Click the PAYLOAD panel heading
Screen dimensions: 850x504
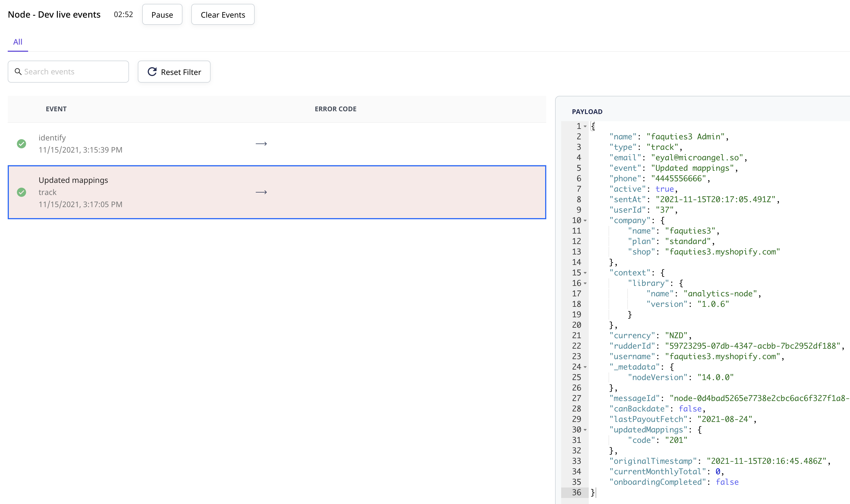[587, 112]
